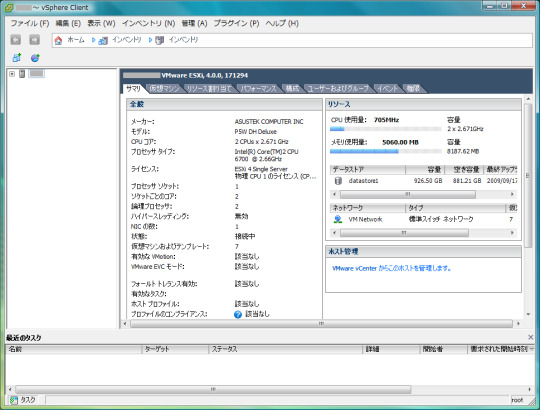Click the memory usage progress bar
Screen dimensions: 540x410
click(x=386, y=151)
